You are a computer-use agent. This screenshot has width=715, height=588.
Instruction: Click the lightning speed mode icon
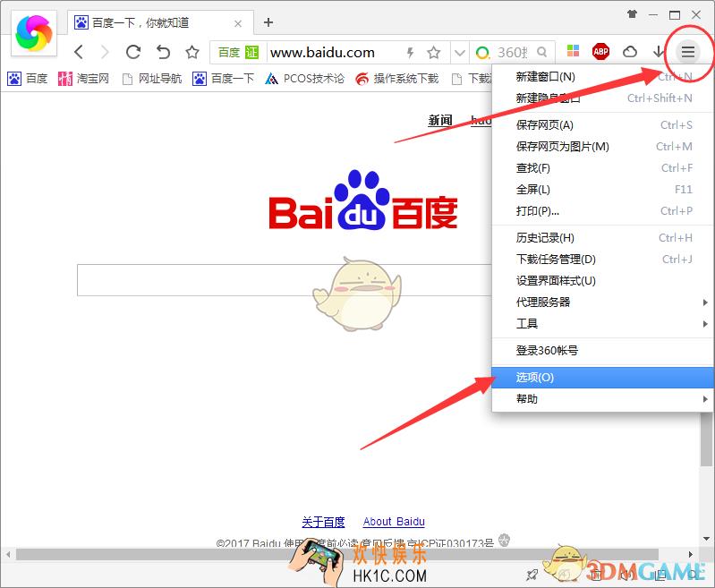click(x=410, y=53)
